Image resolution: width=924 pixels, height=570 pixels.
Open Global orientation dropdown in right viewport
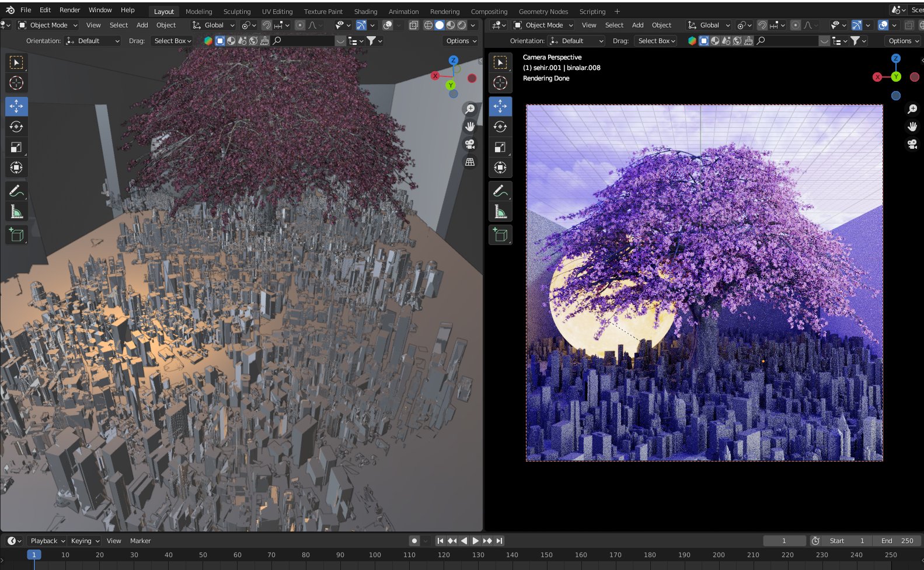point(709,25)
